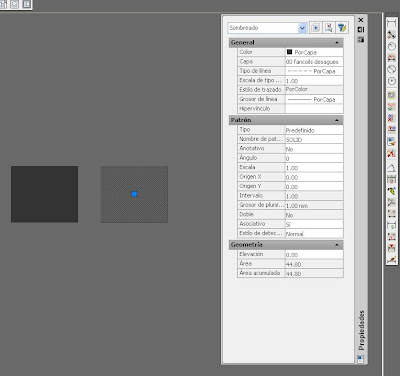400x376 pixels.
Task: Click the Asociativo Sí value
Action: click(x=314, y=224)
